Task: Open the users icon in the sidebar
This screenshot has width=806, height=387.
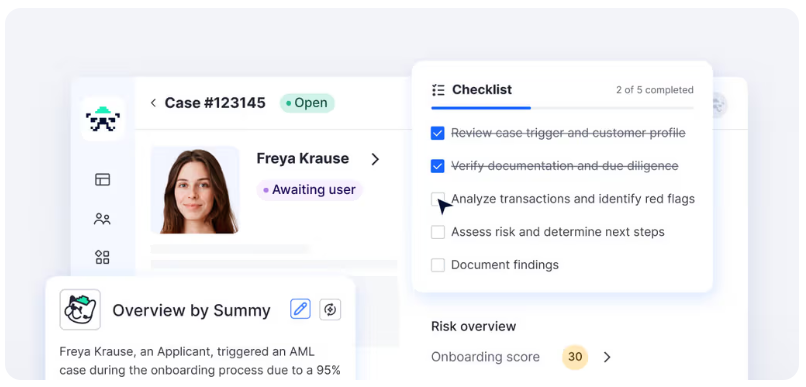Action: [102, 219]
